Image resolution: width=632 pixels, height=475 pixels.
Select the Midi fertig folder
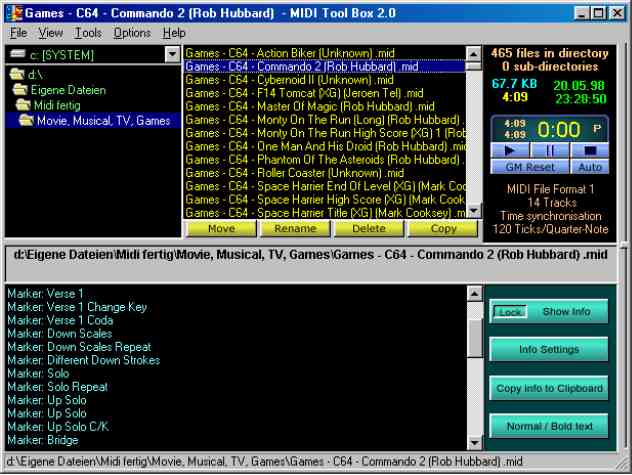(48, 105)
